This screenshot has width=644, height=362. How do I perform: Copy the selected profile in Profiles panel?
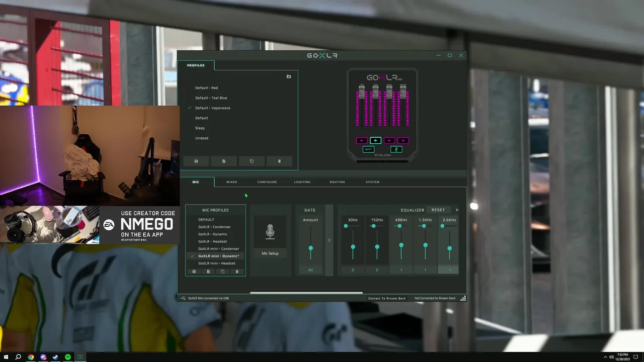click(x=252, y=161)
